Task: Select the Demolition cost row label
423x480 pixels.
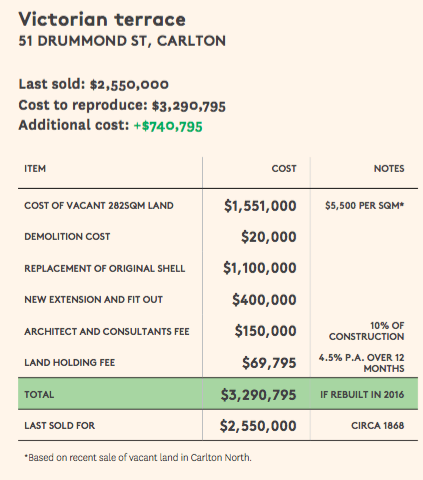Action: (x=67, y=237)
